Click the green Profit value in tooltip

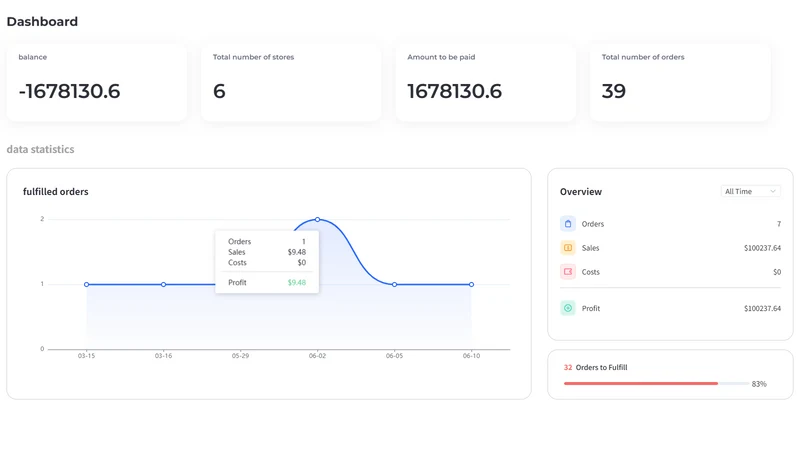(x=296, y=283)
